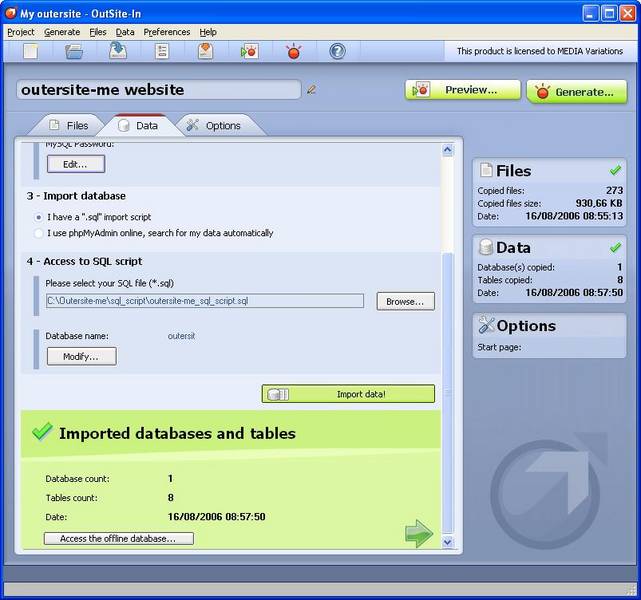Click the Data panel green checkmark
This screenshot has height=600, width=641.
[x=615, y=247]
